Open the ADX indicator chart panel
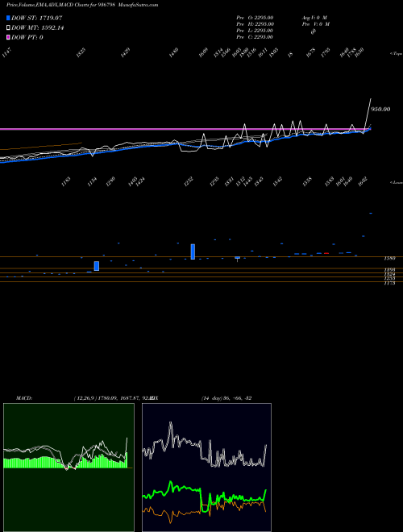Screen dimensions: 403x532 pyautogui.click(x=206, y=468)
